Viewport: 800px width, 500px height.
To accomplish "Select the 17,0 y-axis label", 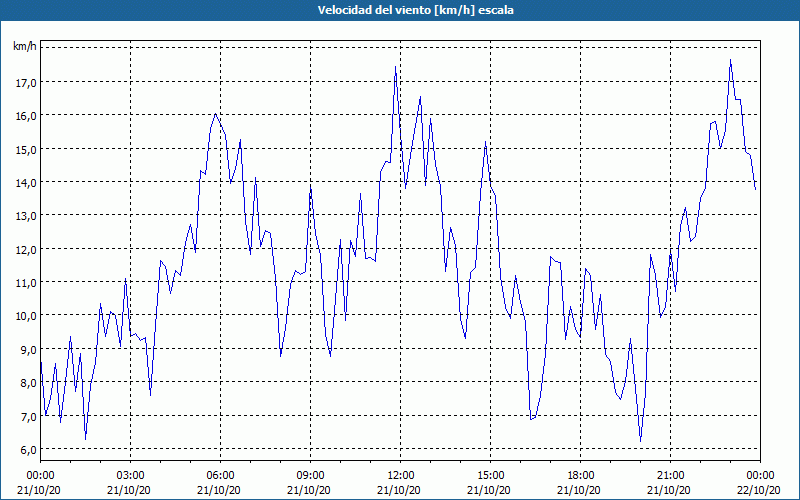I will click(26, 82).
